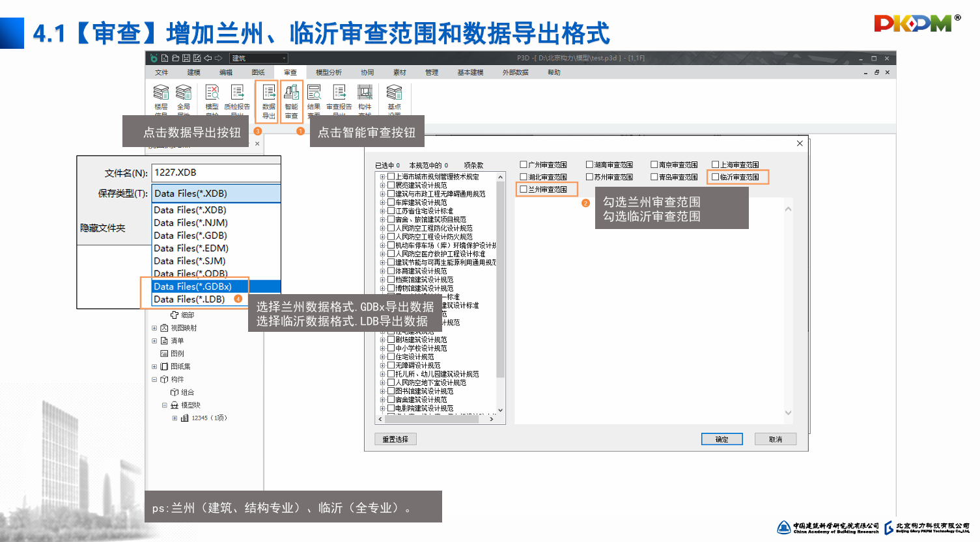This screenshot has height=542, width=980.
Task: Switch to the 外部数据 ribbon tab
Action: (515, 72)
